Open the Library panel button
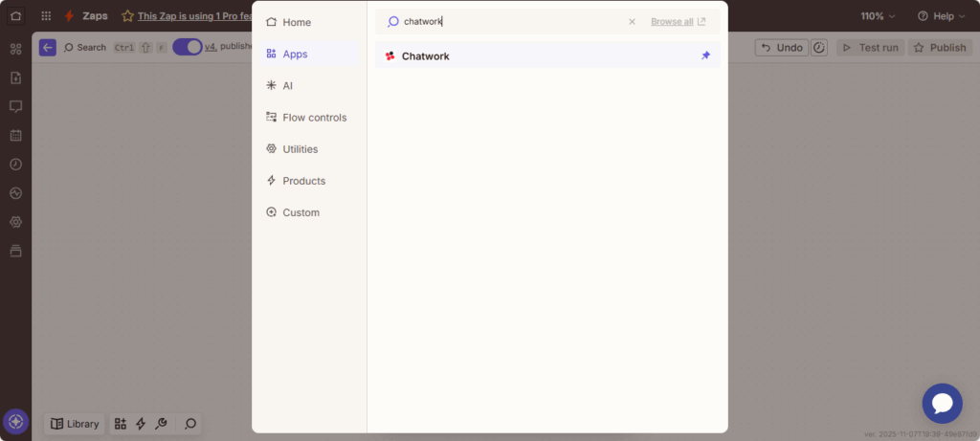980x441 pixels. coord(75,424)
